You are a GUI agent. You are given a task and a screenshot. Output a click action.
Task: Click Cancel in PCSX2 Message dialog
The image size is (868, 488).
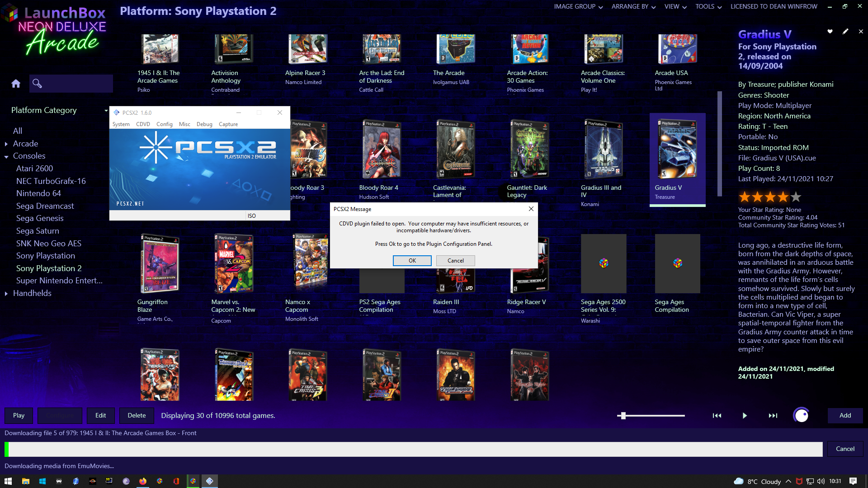coord(456,261)
